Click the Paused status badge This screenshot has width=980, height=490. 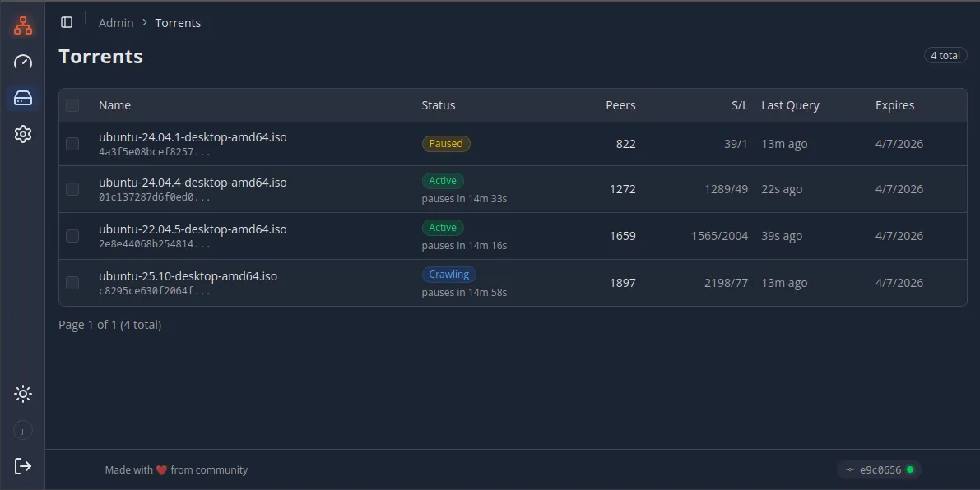pyautogui.click(x=446, y=144)
